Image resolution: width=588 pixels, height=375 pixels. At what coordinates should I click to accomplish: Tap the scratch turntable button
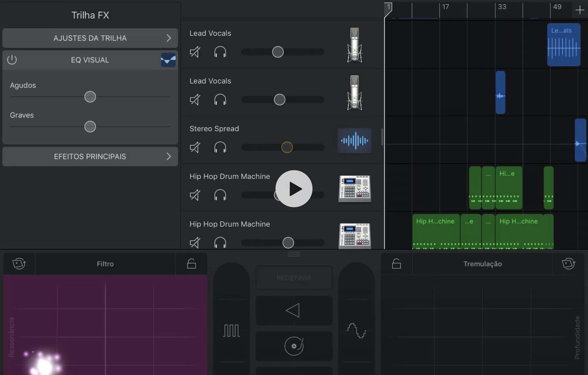click(x=294, y=346)
